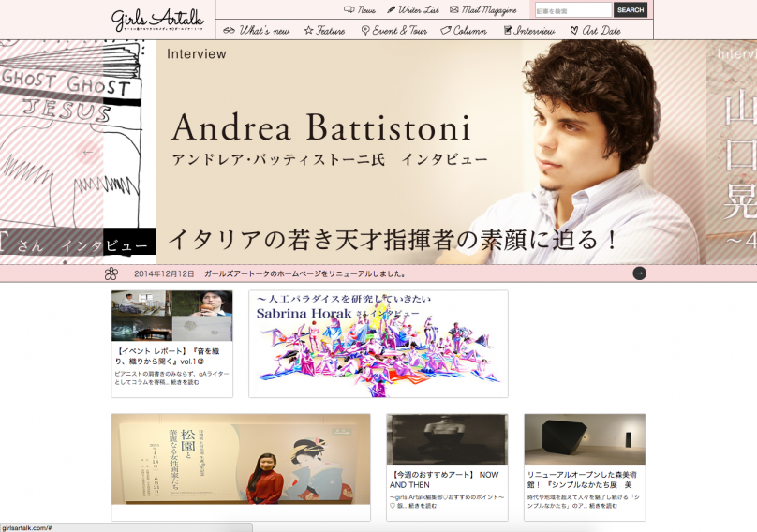Open the News menu link
Viewport: 757px width, 532px height.
366,10
